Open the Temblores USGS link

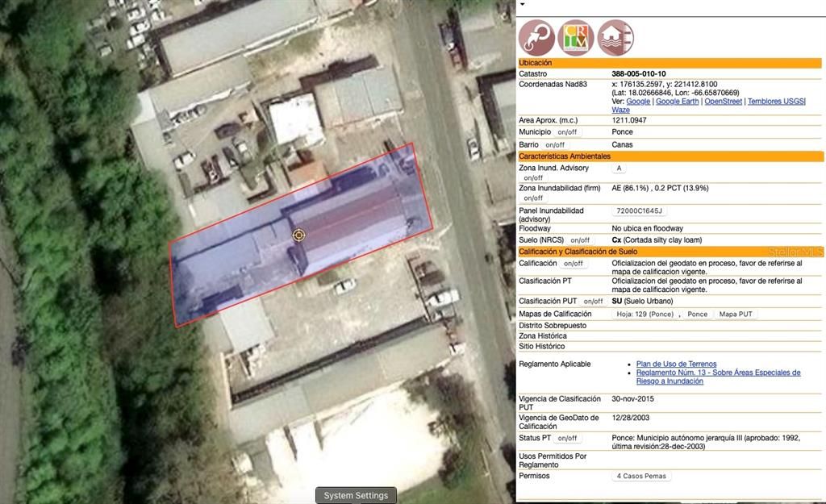[x=775, y=102]
